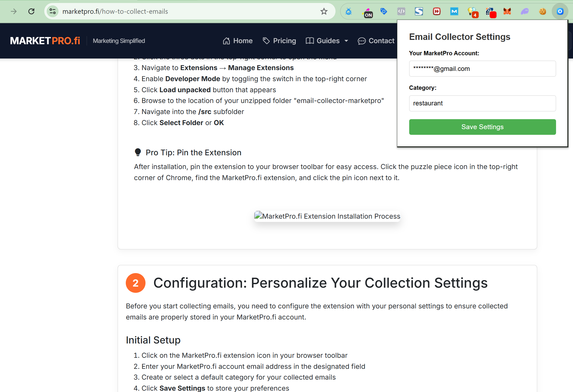Click 'Initial Setup' subheading
573x392 pixels.
(153, 340)
